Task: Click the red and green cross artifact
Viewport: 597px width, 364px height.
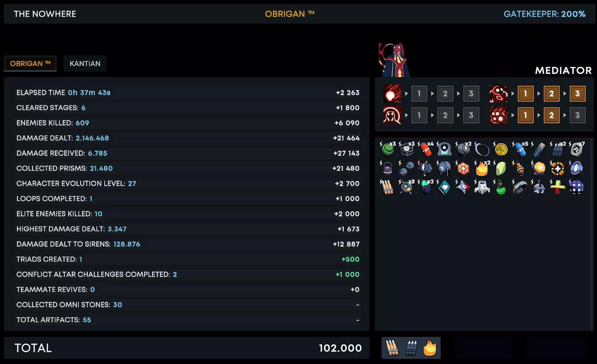Action: click(x=557, y=187)
